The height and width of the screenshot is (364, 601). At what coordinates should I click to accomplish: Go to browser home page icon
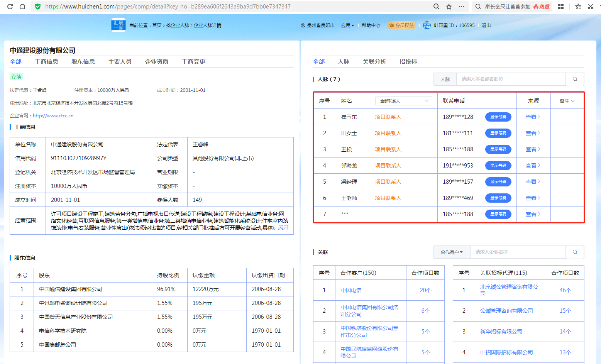pyautogui.click(x=22, y=7)
